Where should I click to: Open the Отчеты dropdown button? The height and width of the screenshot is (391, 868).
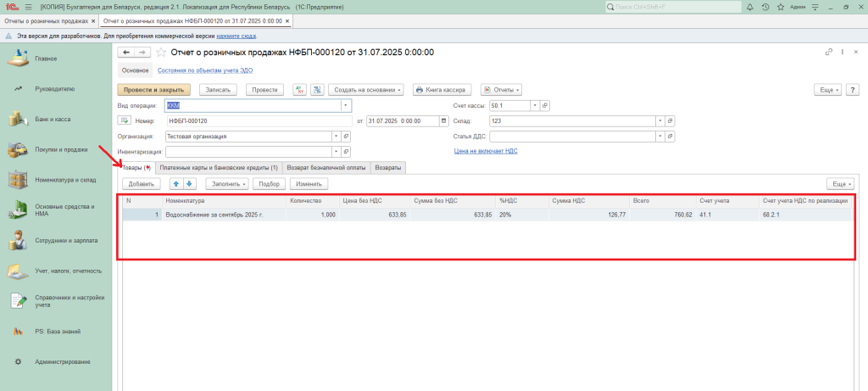(x=501, y=90)
